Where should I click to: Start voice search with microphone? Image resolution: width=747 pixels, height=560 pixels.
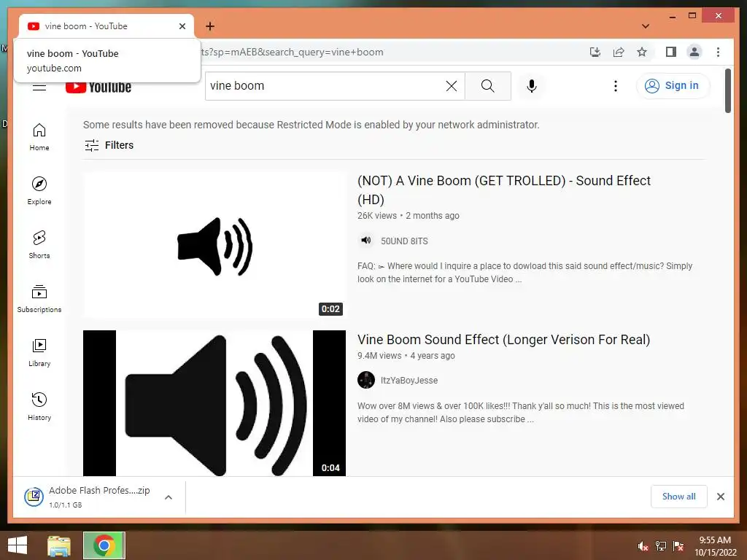[532, 86]
